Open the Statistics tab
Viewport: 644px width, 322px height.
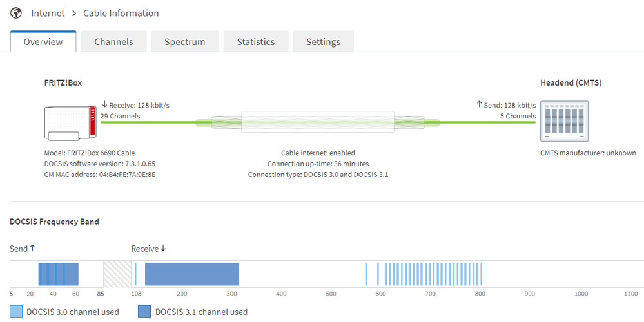(255, 42)
